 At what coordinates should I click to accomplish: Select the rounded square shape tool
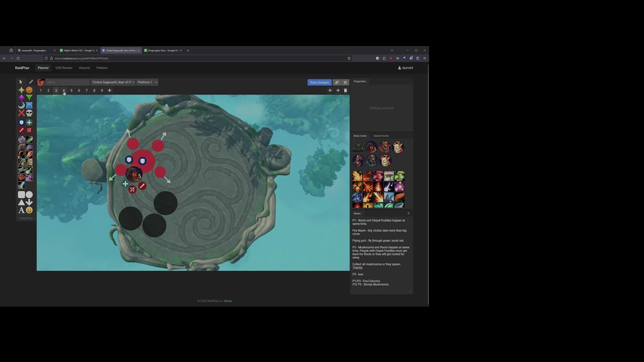click(x=21, y=195)
